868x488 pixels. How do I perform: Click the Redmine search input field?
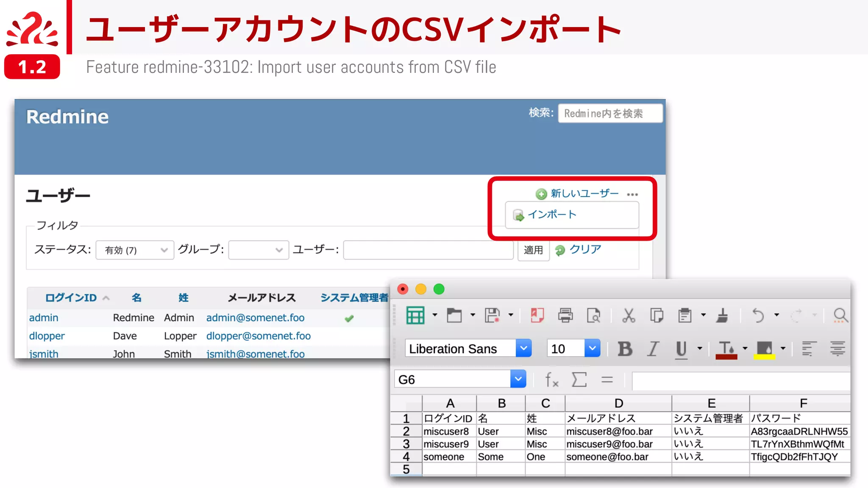pyautogui.click(x=610, y=114)
